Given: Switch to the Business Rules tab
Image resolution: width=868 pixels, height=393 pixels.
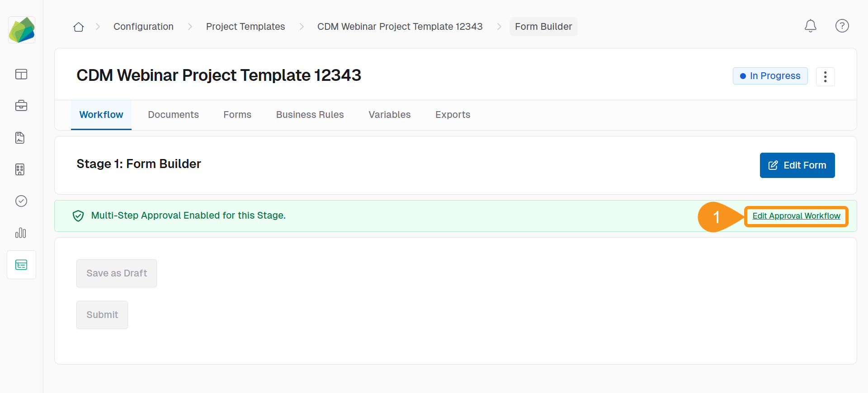Looking at the screenshot, I should (x=310, y=115).
